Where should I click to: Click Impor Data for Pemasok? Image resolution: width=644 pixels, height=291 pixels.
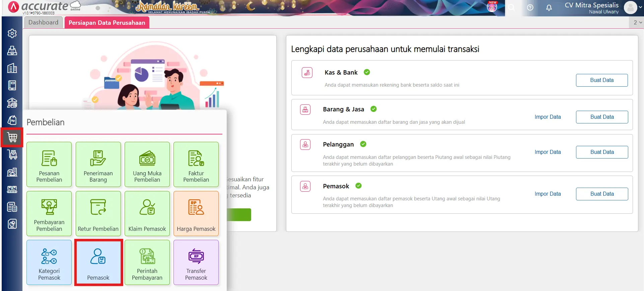pyautogui.click(x=548, y=194)
